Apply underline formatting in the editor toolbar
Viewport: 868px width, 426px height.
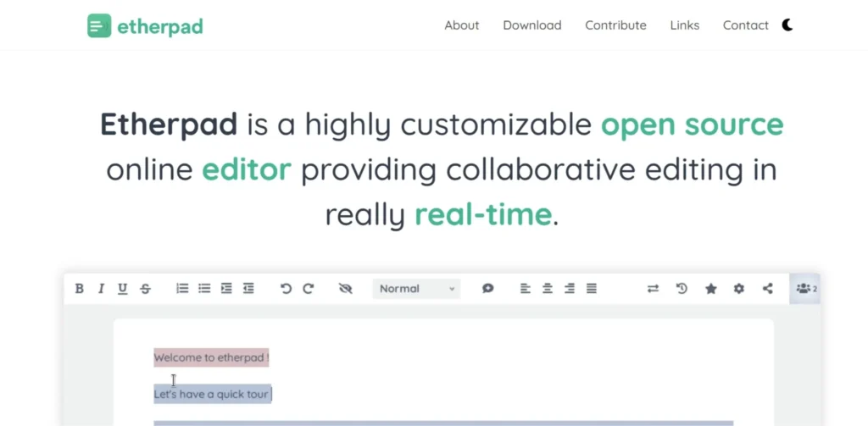(x=122, y=288)
